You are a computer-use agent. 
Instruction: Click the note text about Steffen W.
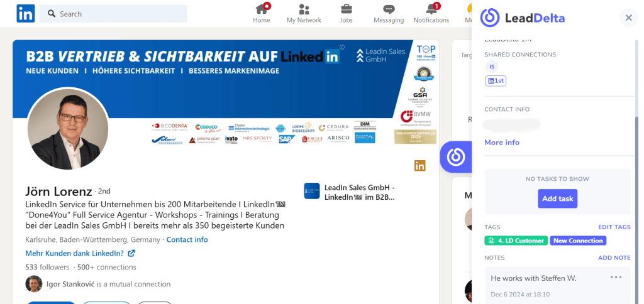pos(533,278)
